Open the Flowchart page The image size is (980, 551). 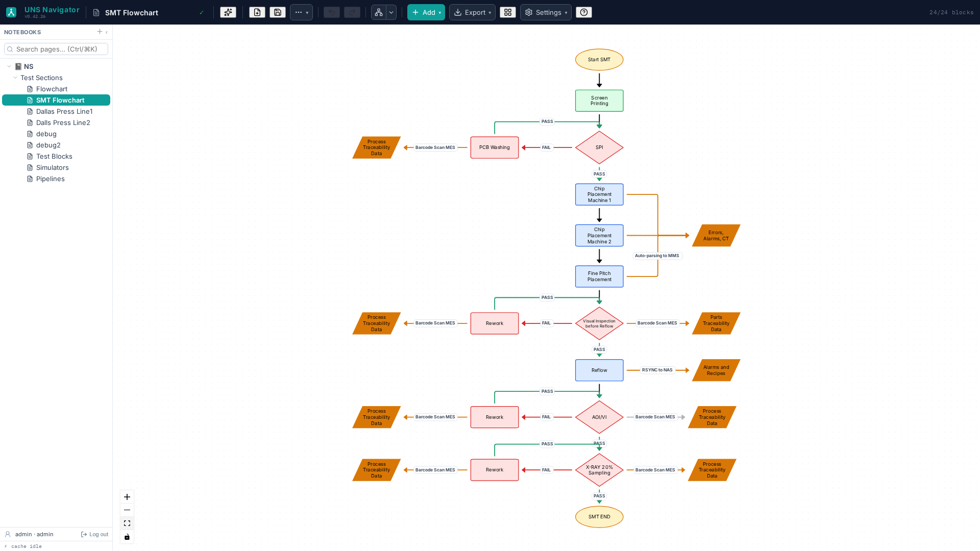tap(52, 89)
